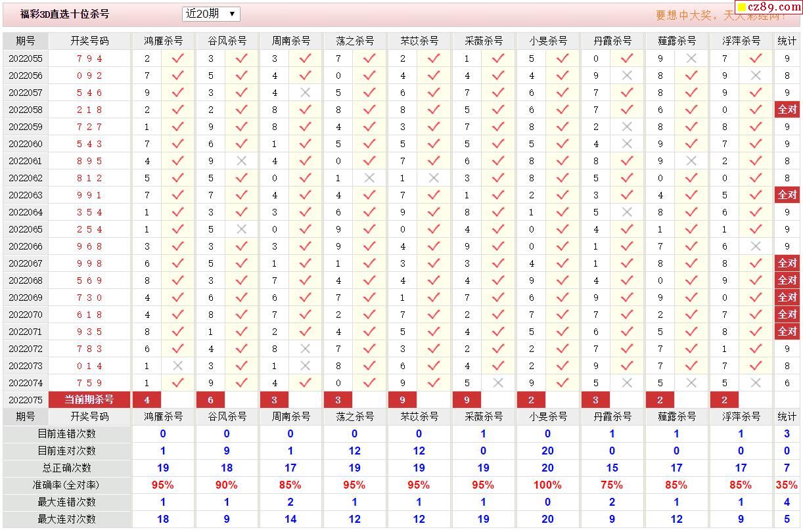Click the grey X for 谷风杀号 in row 2022061

[x=241, y=161]
